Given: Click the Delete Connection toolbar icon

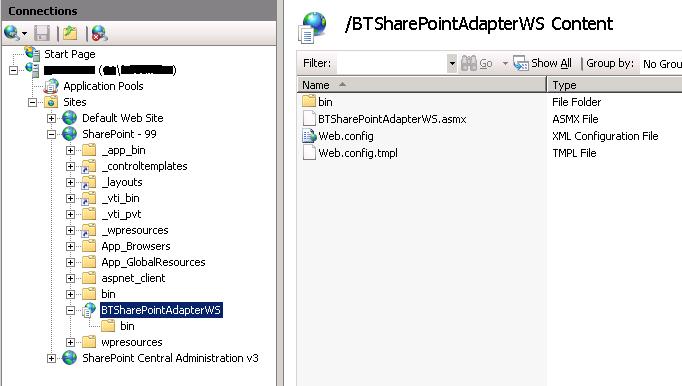Looking at the screenshot, I should 99,33.
